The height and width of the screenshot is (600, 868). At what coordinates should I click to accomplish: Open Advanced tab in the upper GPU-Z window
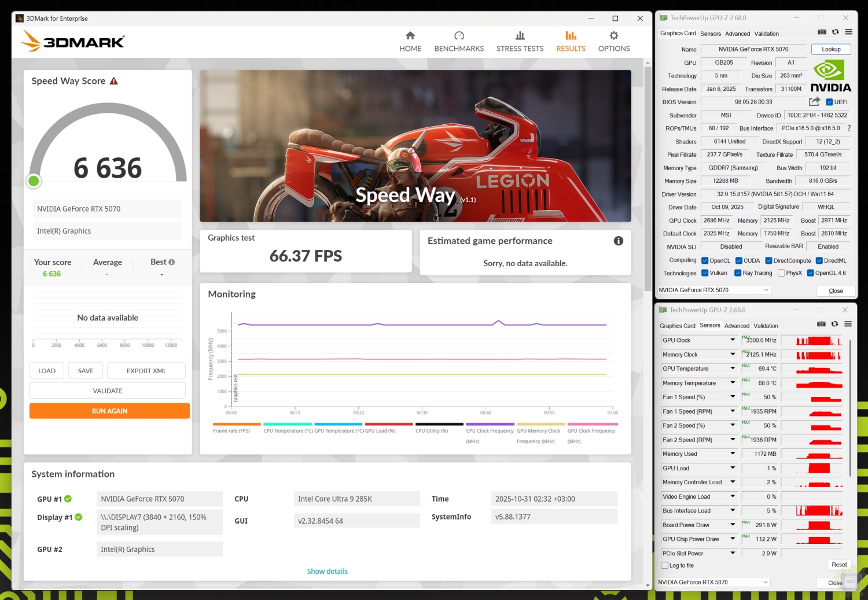click(737, 34)
